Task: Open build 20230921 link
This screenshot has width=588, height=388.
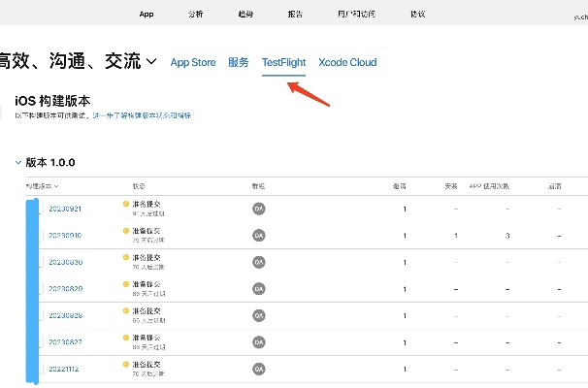Action: [x=65, y=209]
